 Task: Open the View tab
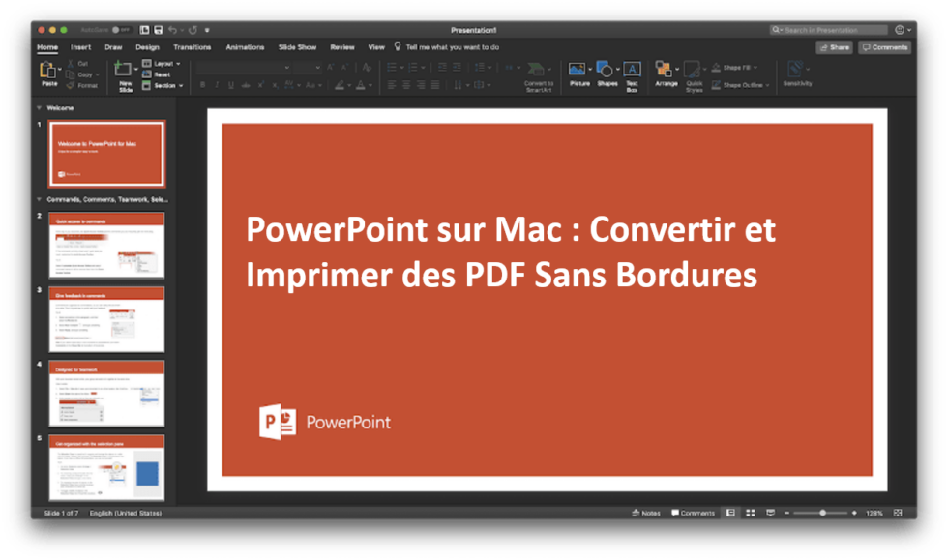pos(376,47)
